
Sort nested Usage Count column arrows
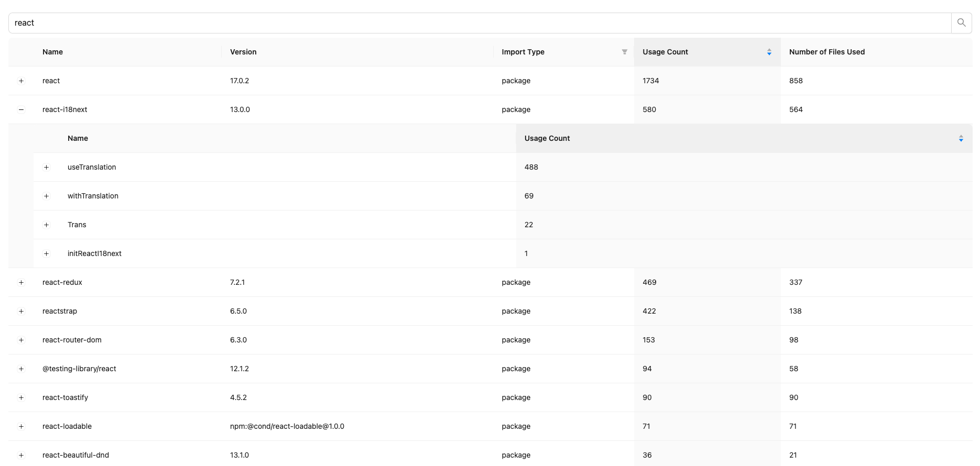pyautogui.click(x=961, y=138)
